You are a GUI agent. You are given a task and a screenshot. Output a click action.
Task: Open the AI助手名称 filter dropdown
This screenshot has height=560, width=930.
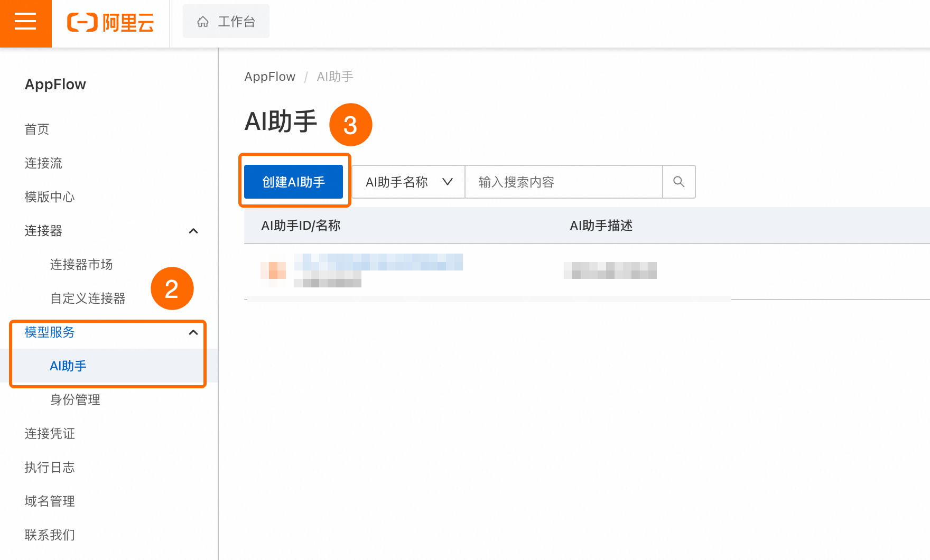[408, 182]
